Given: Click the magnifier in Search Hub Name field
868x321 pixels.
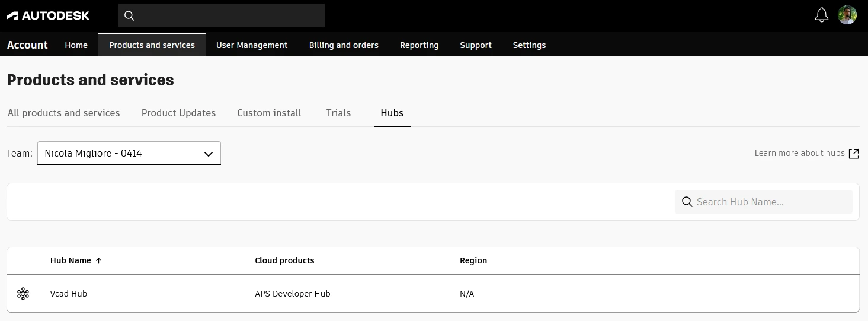Looking at the screenshot, I should tap(687, 202).
